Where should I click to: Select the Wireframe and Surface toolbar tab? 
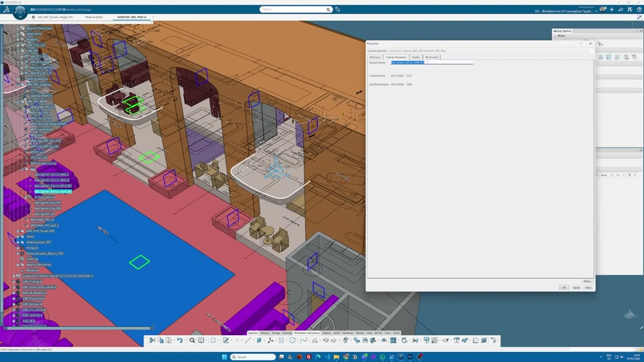coord(307,333)
